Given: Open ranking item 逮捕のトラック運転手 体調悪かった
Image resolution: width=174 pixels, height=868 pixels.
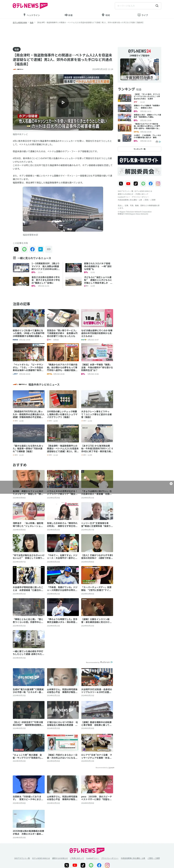Looking at the screenshot, I should 139,108.
